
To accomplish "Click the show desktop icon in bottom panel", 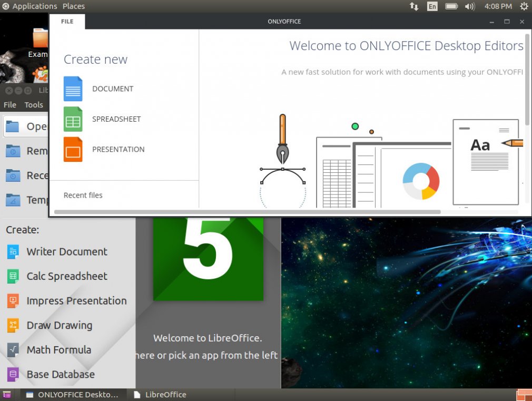I will coord(7,395).
